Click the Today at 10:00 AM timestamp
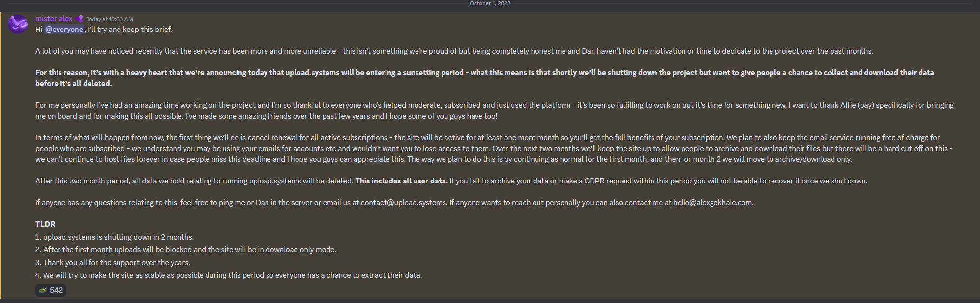Image resolution: width=980 pixels, height=303 pixels. pos(110,19)
